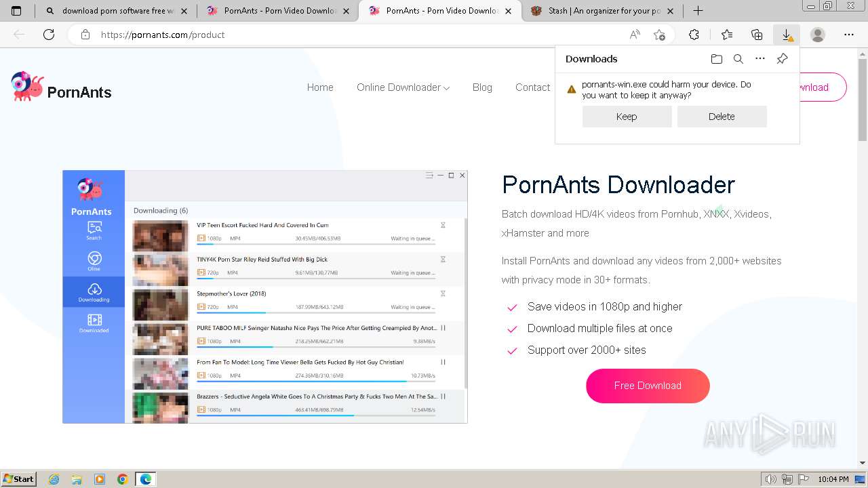Close the search results tab
Image resolution: width=868 pixels, height=488 pixels.
point(184,11)
